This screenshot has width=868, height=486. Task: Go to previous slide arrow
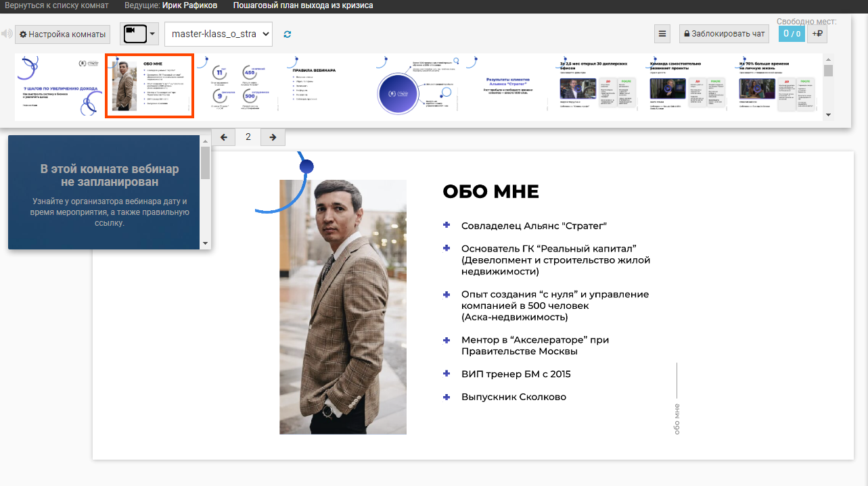[224, 137]
